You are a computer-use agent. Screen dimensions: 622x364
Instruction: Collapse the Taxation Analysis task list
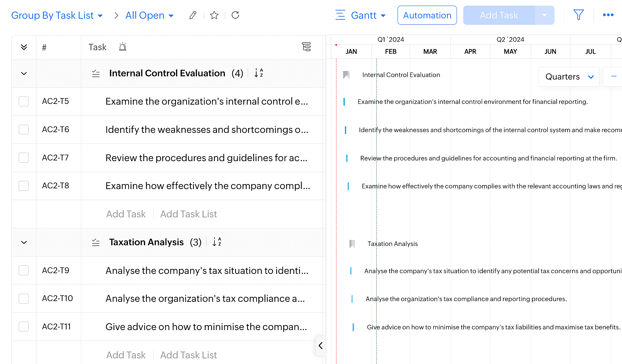coord(24,242)
